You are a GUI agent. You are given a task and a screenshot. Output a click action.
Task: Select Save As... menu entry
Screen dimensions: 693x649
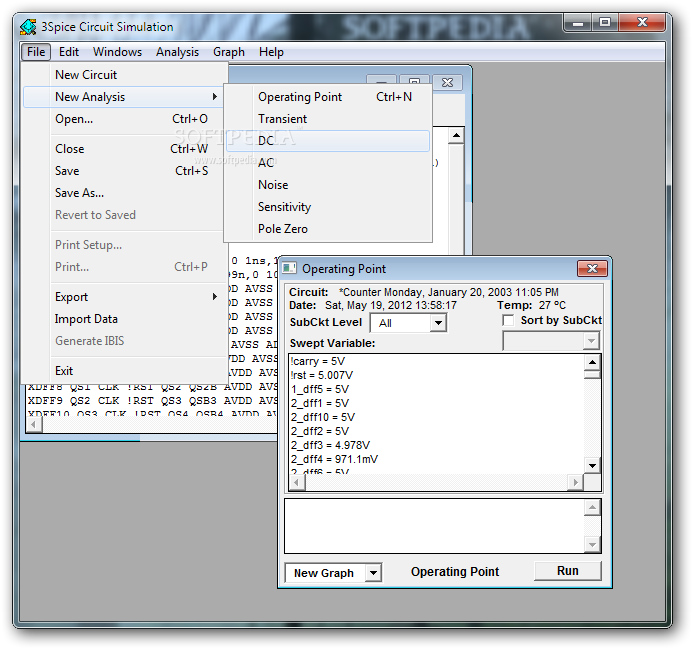[x=125, y=193]
